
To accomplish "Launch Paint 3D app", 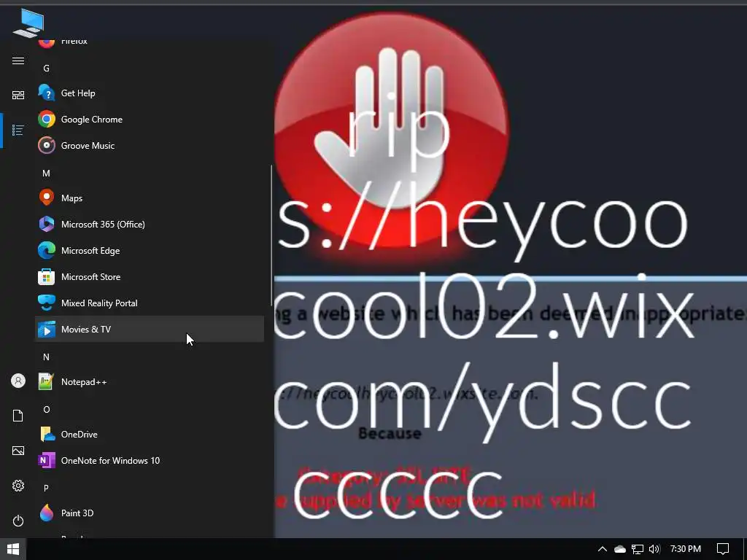I will 149,513.
